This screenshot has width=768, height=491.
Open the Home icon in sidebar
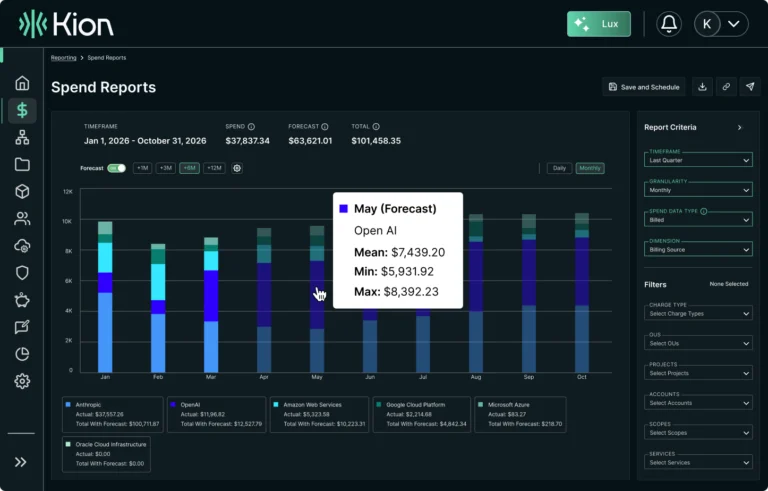pyautogui.click(x=22, y=83)
